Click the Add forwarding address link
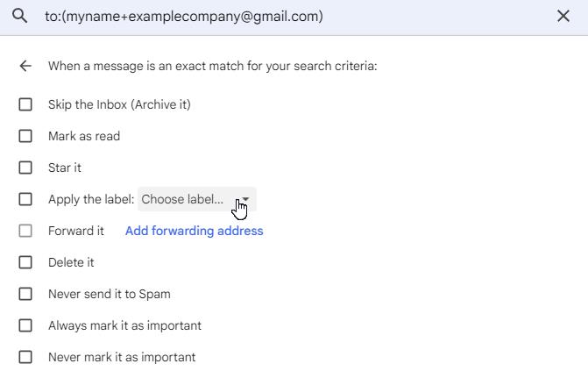 point(194,231)
